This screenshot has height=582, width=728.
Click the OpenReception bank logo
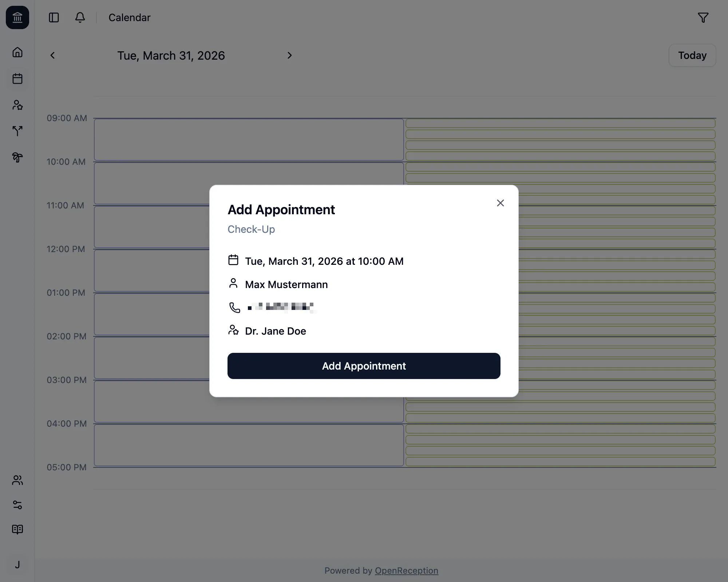pos(17,17)
